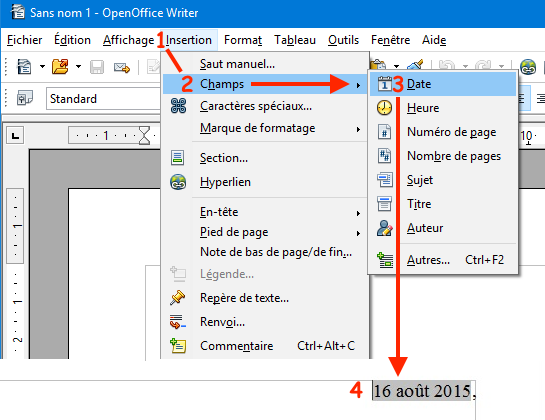Click the New document toolbar icon

(24, 66)
